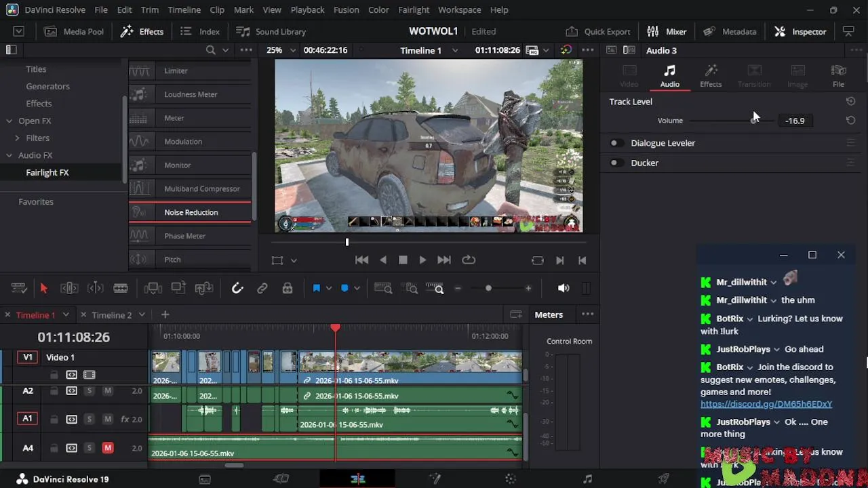The height and width of the screenshot is (488, 868).
Task: Toggle Linked Selection
Action: point(262,288)
